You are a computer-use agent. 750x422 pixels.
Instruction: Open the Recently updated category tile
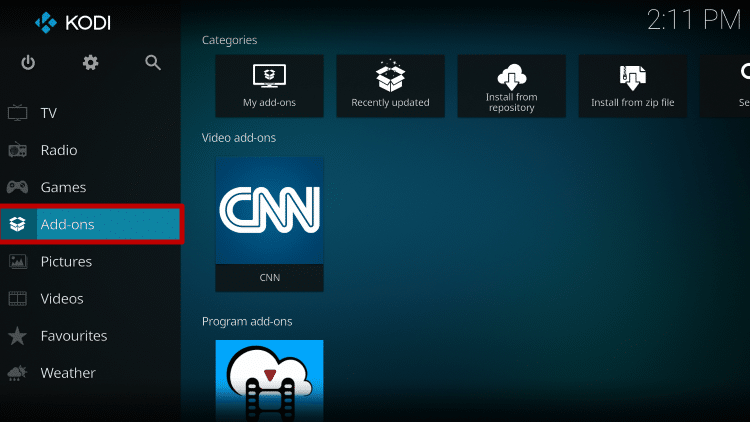tap(390, 86)
